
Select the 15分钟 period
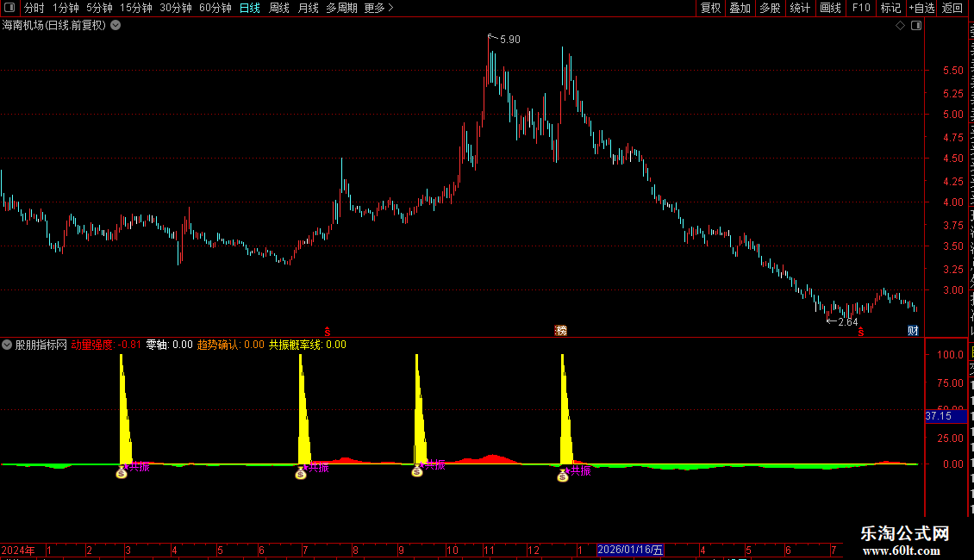(136, 8)
